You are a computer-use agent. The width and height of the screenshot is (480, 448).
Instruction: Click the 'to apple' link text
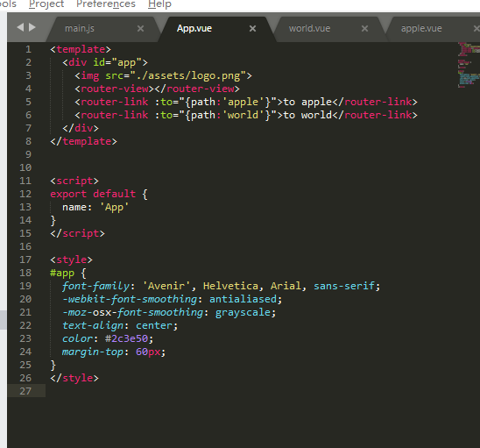[x=307, y=102]
